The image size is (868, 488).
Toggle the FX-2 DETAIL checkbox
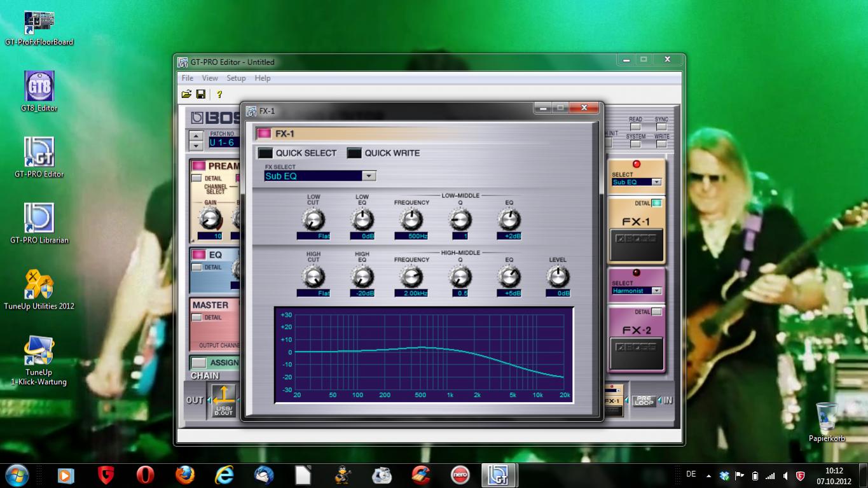(x=656, y=312)
